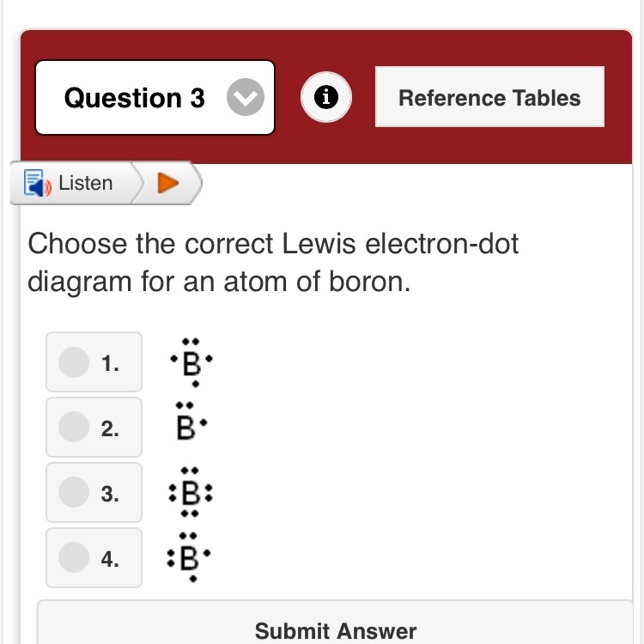
Task: Open the Reference Tables
Action: [x=489, y=98]
